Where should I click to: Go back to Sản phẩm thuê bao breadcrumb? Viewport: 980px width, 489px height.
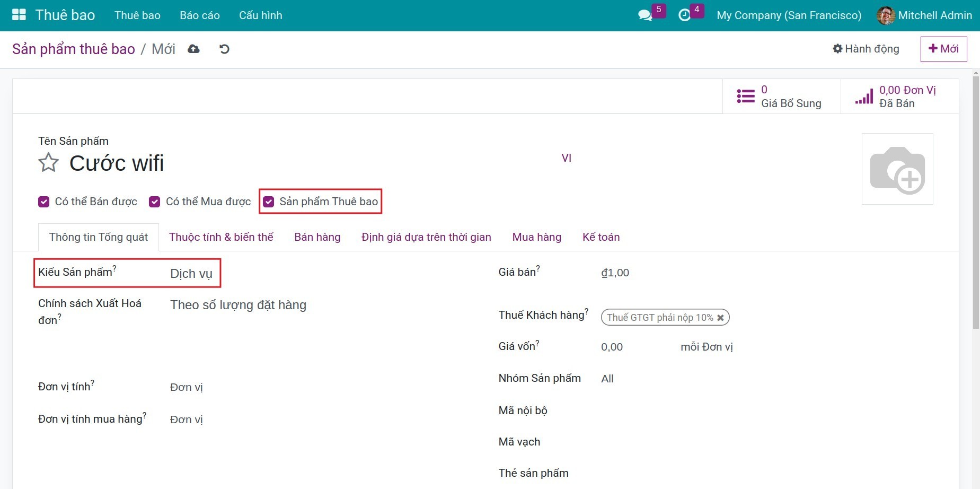click(74, 49)
